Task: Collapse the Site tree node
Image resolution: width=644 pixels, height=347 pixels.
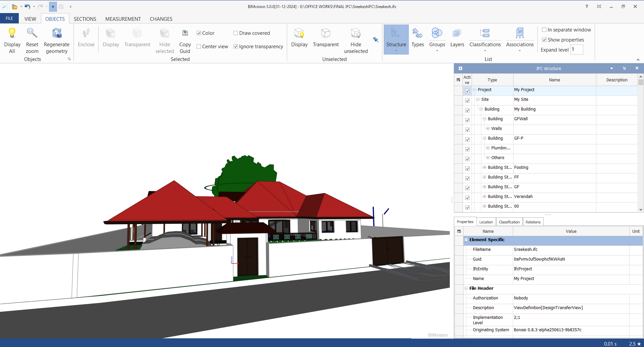Action: click(478, 99)
